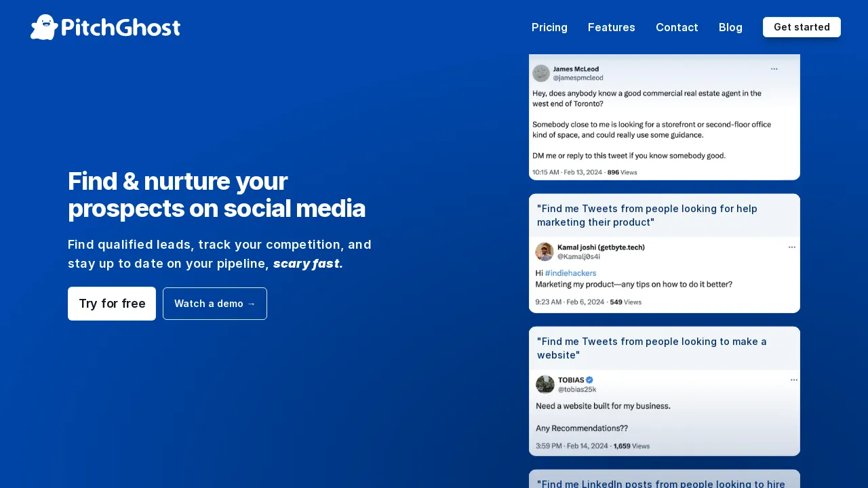Click the James McLeod name
868x488 pixels.
tap(576, 68)
